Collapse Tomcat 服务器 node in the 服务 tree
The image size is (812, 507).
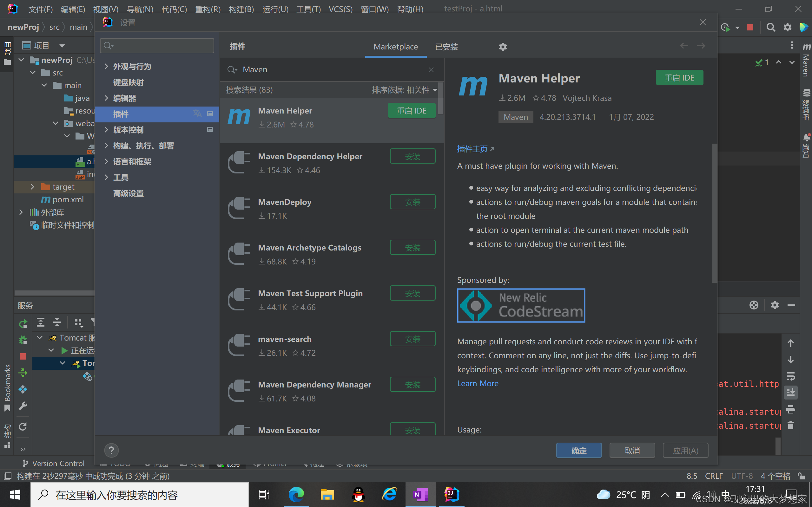coord(40,338)
